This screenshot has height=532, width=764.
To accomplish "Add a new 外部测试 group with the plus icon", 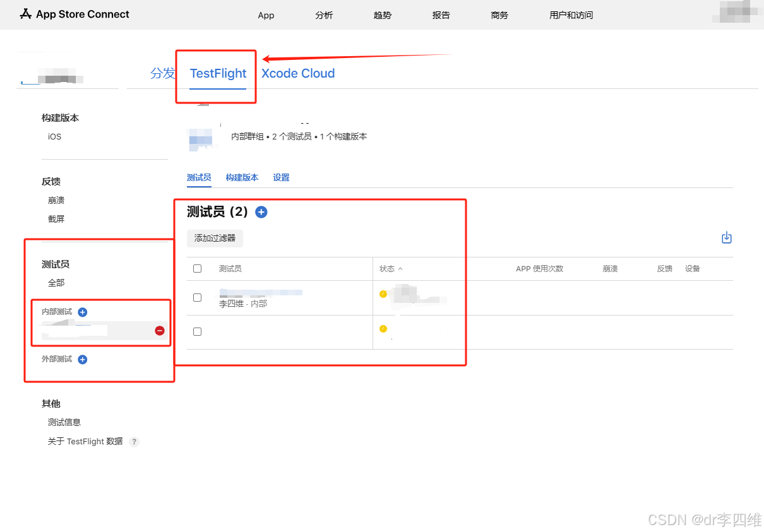I will pos(83,359).
